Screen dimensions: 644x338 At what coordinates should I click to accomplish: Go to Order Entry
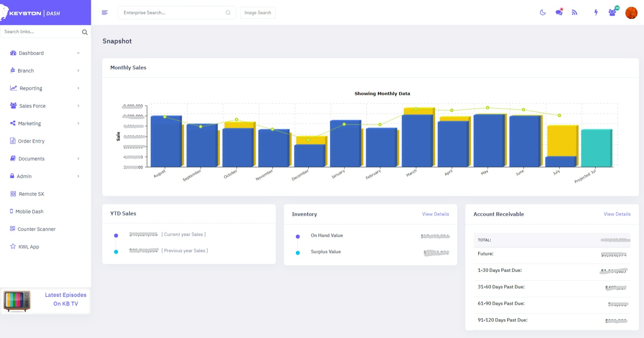click(31, 141)
